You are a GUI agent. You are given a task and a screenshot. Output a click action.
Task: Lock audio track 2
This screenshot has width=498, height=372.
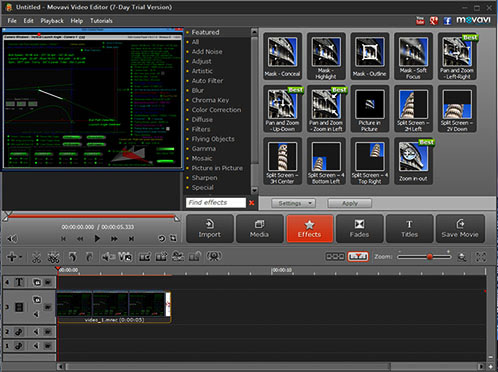tap(48, 332)
